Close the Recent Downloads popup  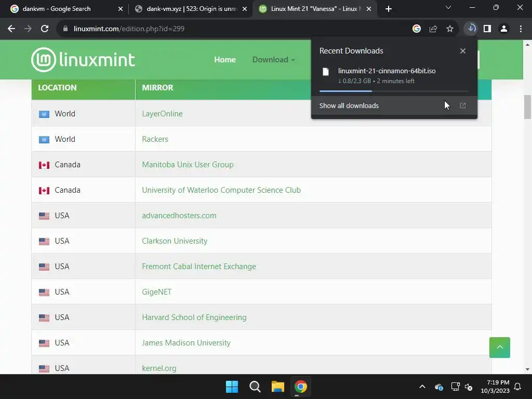coord(463,51)
